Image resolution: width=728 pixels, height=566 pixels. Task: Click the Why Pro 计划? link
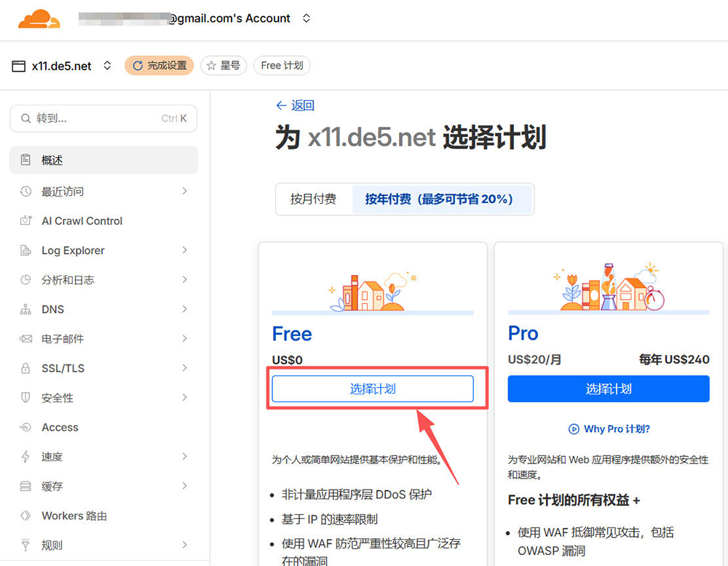(609, 429)
